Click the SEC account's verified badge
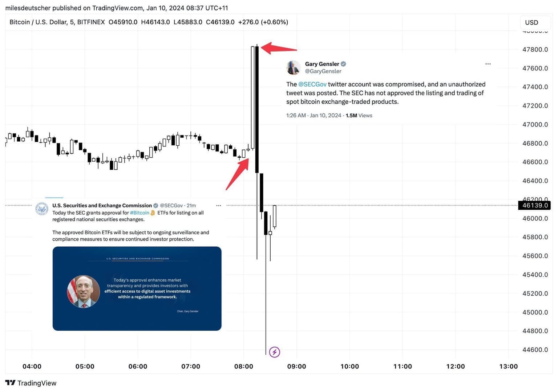558x392 pixels. [x=156, y=206]
